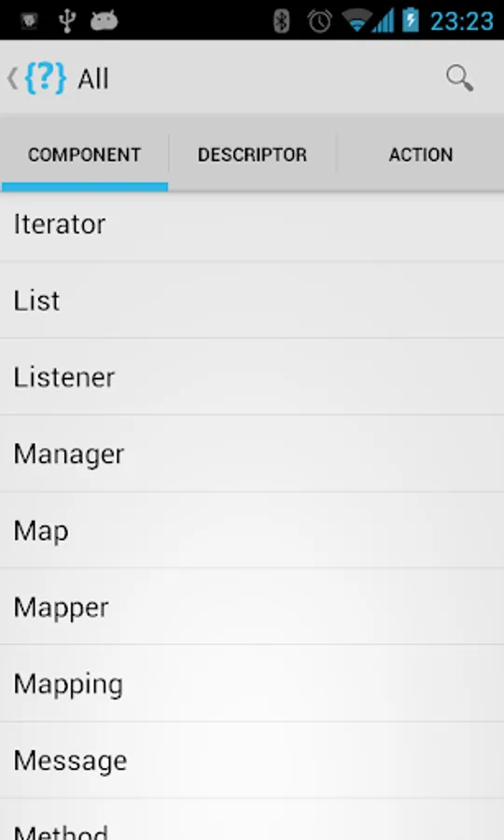The width and height of the screenshot is (504, 840).
Task: Tap the battery charging icon
Action: (411, 21)
